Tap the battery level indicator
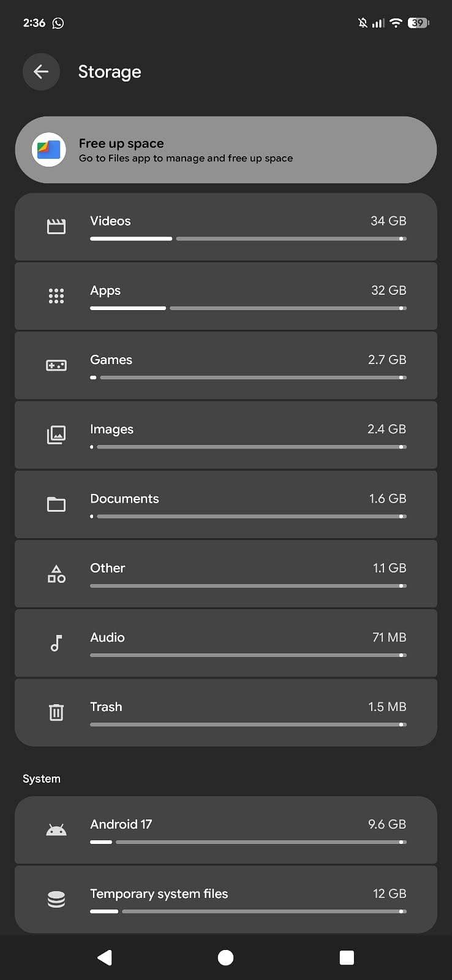Image resolution: width=452 pixels, height=980 pixels. click(419, 23)
